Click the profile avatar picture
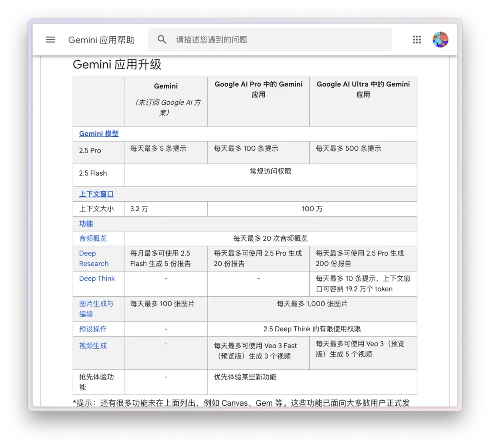The height and width of the screenshot is (448, 490). [x=440, y=39]
